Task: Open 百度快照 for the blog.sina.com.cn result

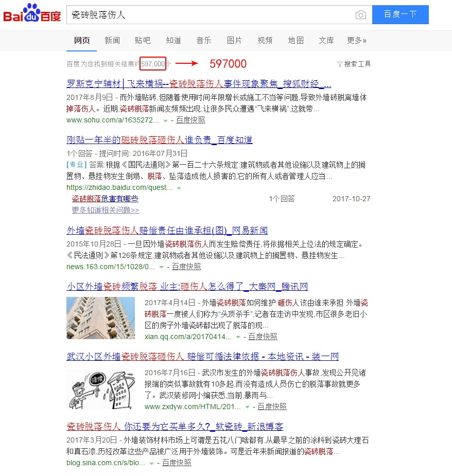Action: (177, 463)
